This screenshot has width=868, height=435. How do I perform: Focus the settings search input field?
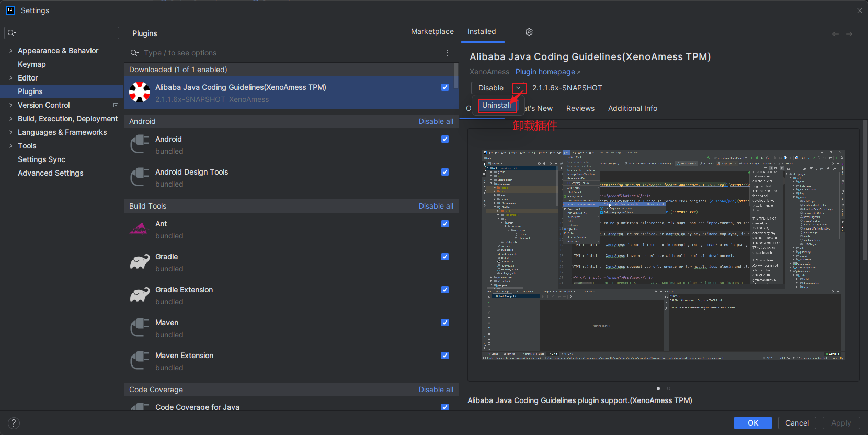(62, 33)
